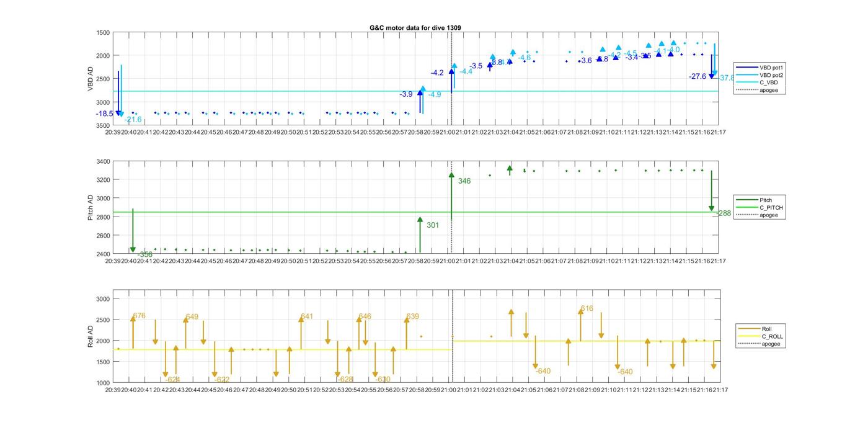Click the Roll AD y-axis label

coord(91,336)
